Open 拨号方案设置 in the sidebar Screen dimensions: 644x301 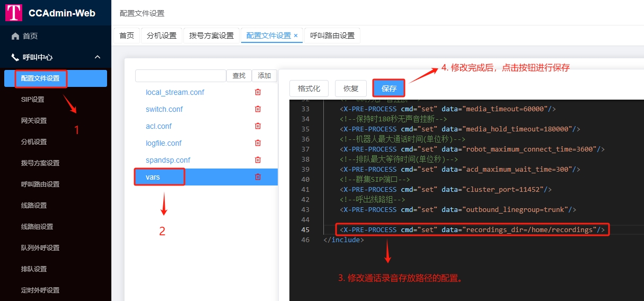click(x=56, y=163)
